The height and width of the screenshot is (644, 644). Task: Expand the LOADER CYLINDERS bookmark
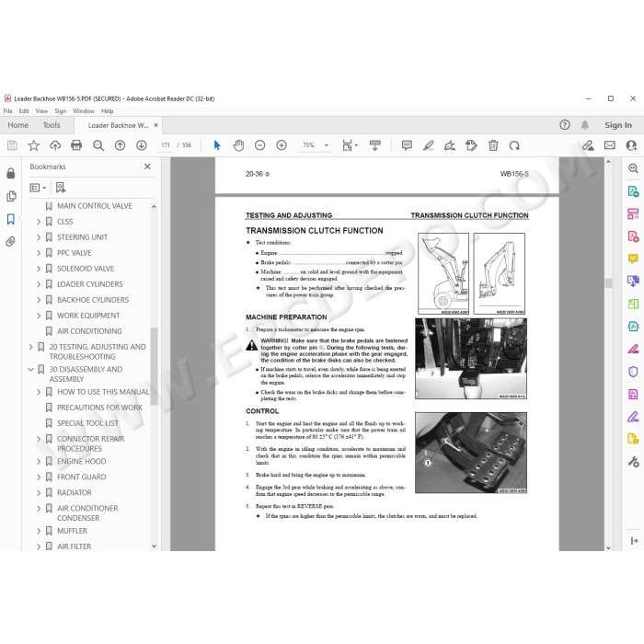point(39,284)
